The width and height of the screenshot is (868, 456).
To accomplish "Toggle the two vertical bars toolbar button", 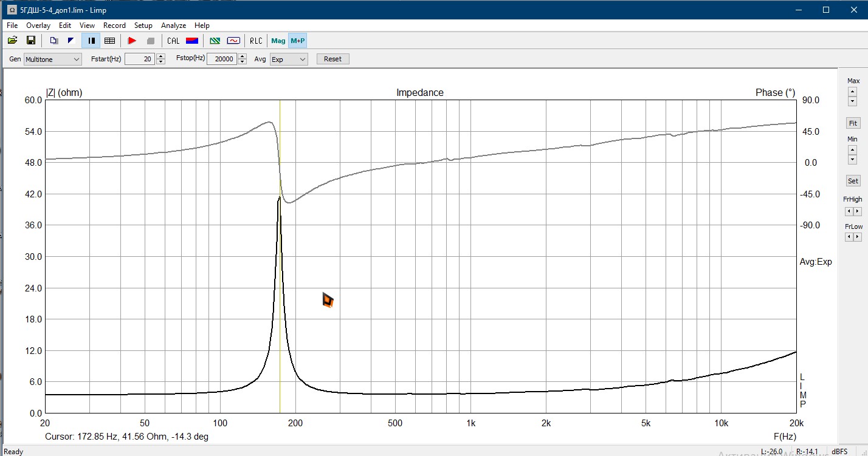I will tap(92, 41).
